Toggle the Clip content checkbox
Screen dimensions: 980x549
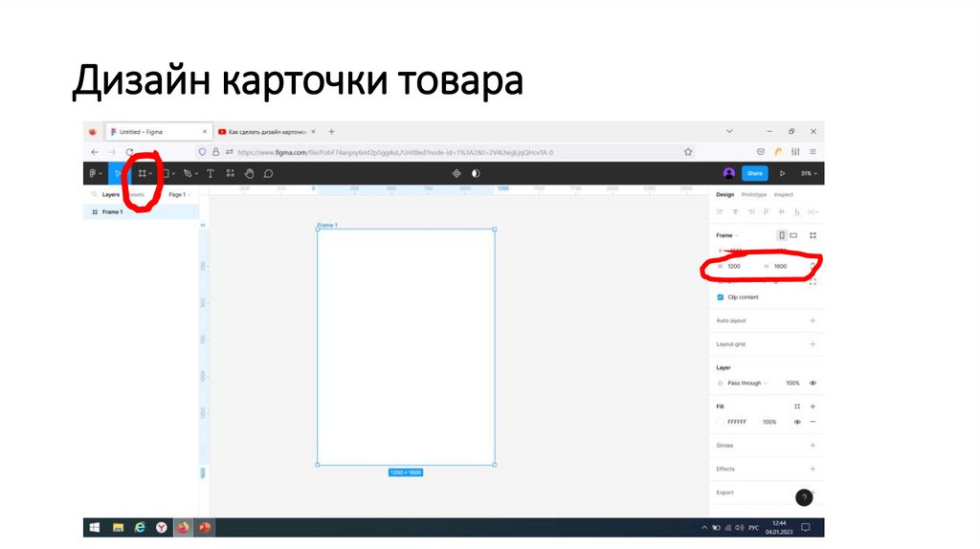[x=721, y=297]
